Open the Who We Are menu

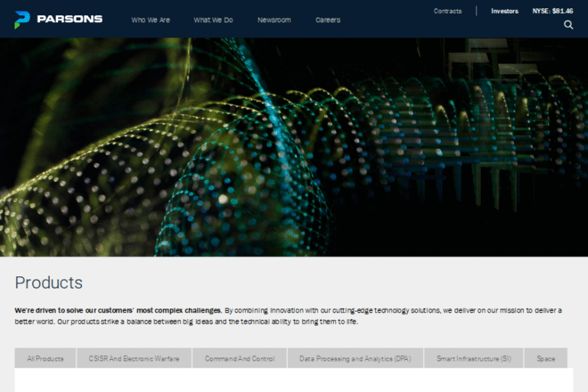(x=151, y=20)
